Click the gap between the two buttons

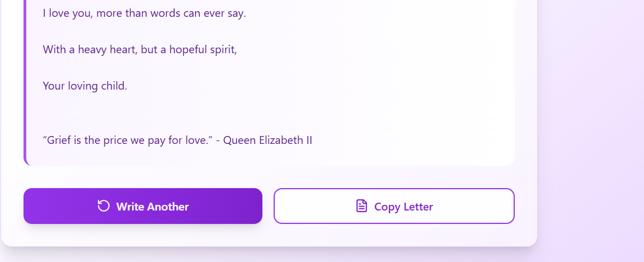click(x=268, y=206)
